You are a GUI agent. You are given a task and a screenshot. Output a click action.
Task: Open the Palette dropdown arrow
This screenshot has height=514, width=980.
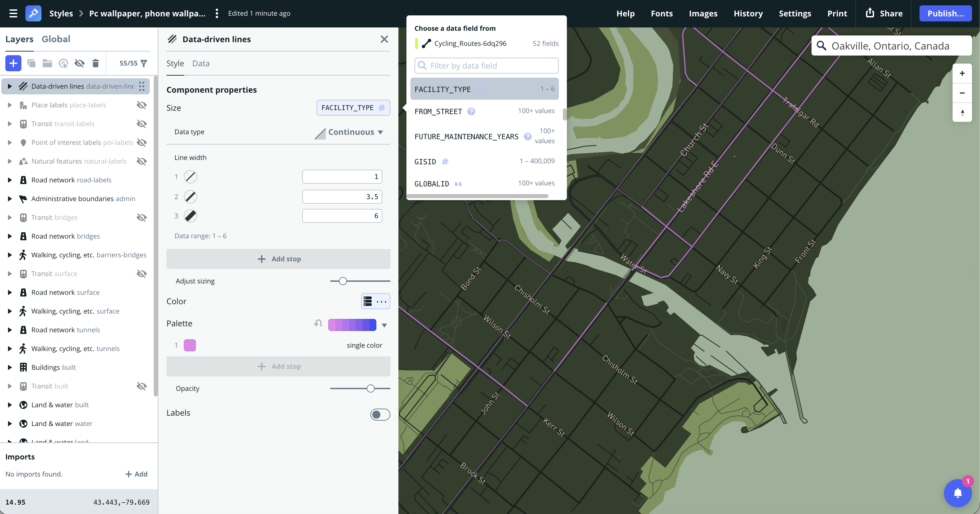pyautogui.click(x=384, y=326)
